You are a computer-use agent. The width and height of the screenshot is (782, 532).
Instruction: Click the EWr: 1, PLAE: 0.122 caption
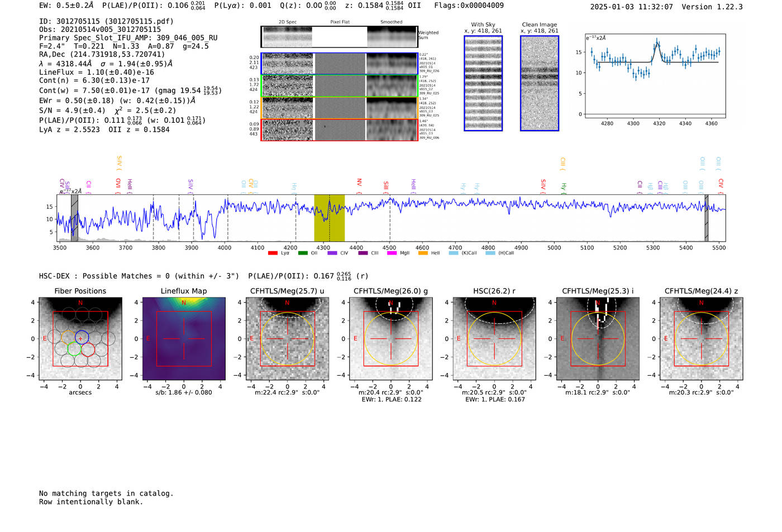392,400
